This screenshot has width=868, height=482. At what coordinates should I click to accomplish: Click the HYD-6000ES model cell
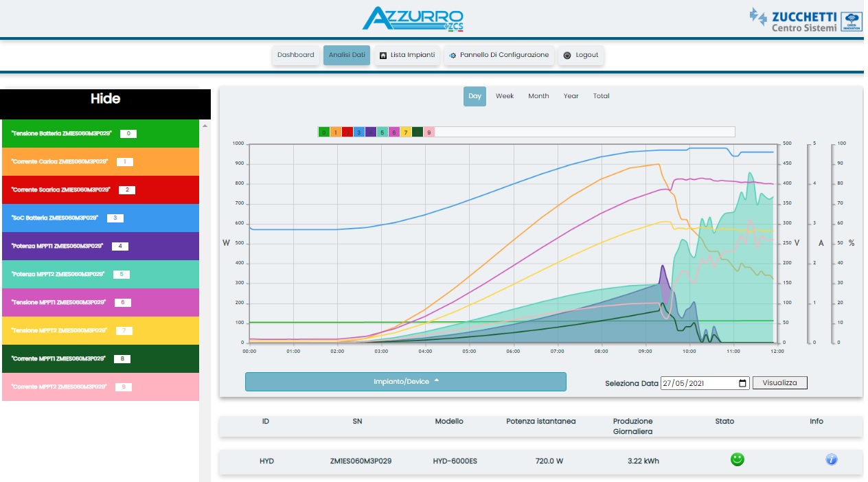coord(455,461)
